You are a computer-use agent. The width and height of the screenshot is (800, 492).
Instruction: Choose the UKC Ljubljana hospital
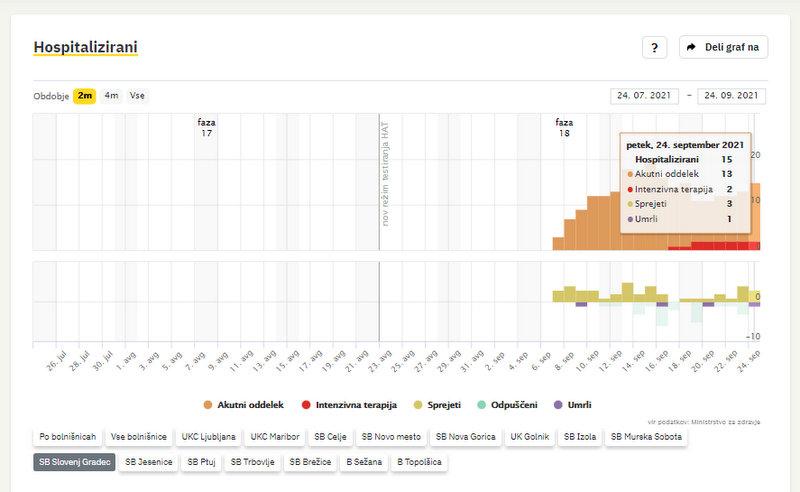click(x=209, y=437)
